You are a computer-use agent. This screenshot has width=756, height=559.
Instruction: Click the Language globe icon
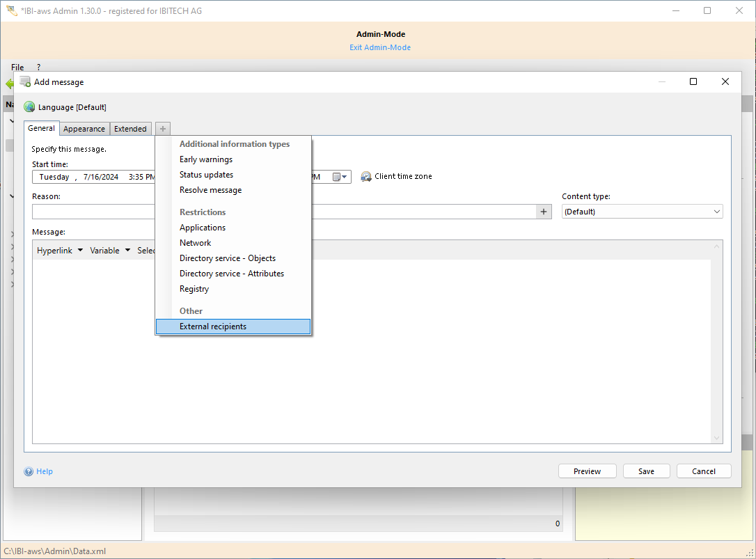tap(29, 107)
